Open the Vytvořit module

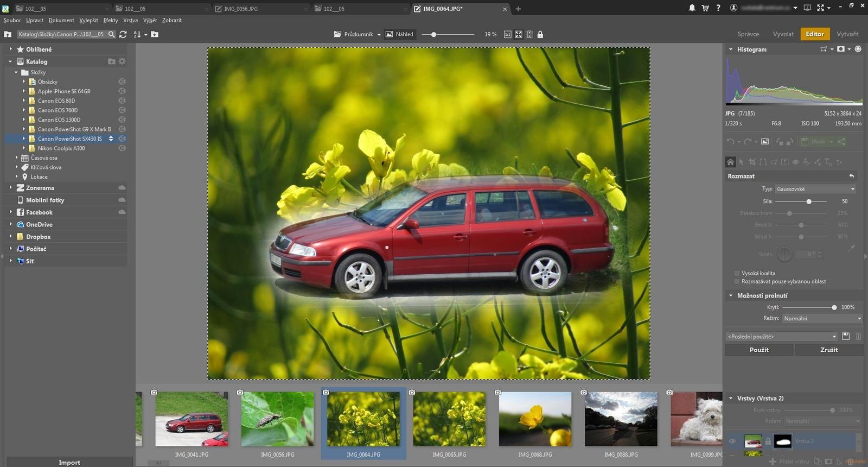coord(847,34)
